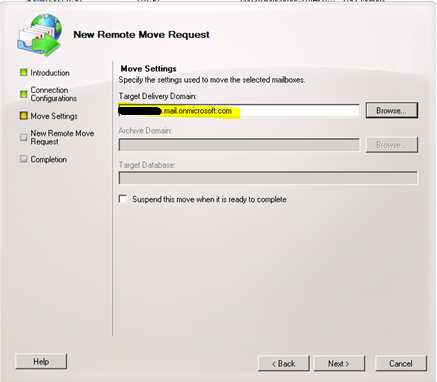Click the disabled Archive Domain Browse button
This screenshot has width=437, height=382.
[391, 145]
